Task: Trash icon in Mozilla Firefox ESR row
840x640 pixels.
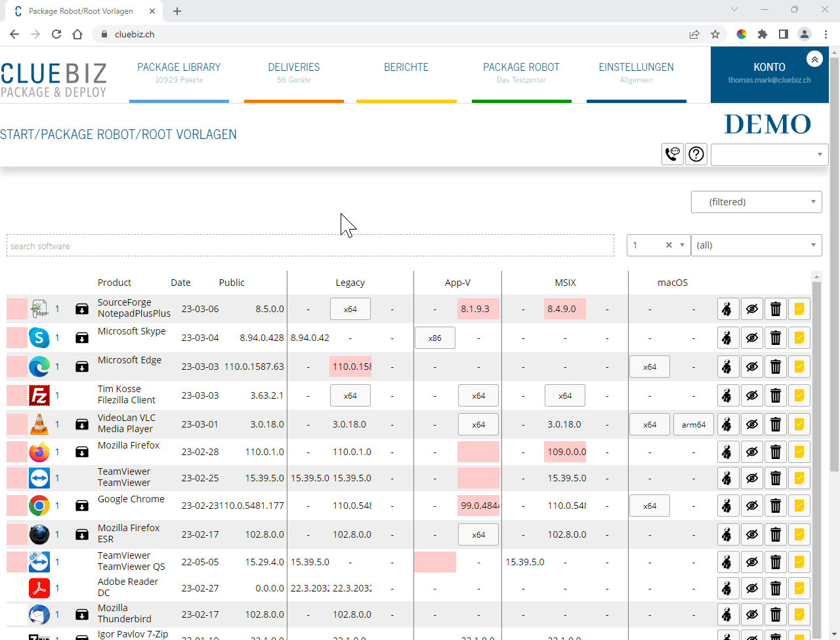Action: [x=775, y=534]
